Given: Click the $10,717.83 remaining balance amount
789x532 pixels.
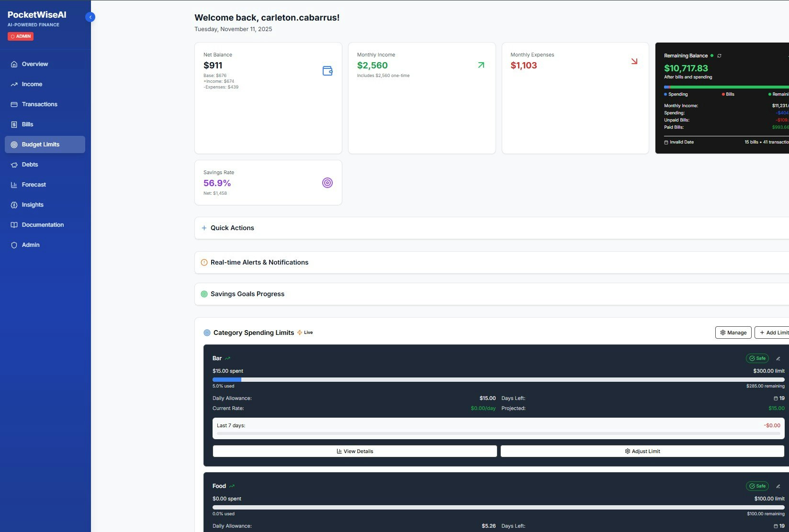Looking at the screenshot, I should (686, 68).
